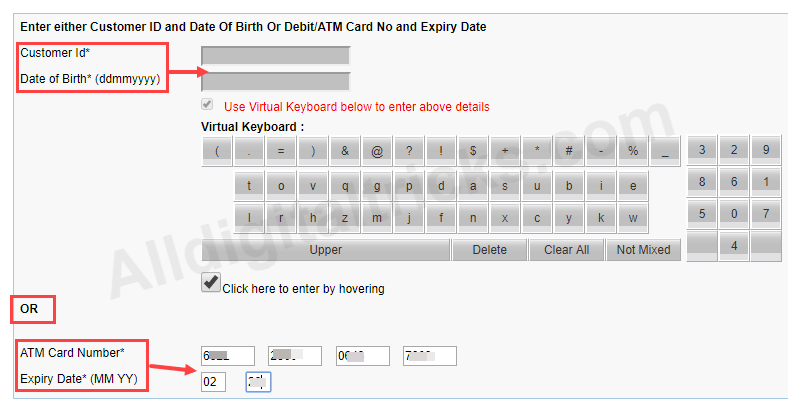Tap the asterisk key
788x405 pixels.
coord(537,150)
